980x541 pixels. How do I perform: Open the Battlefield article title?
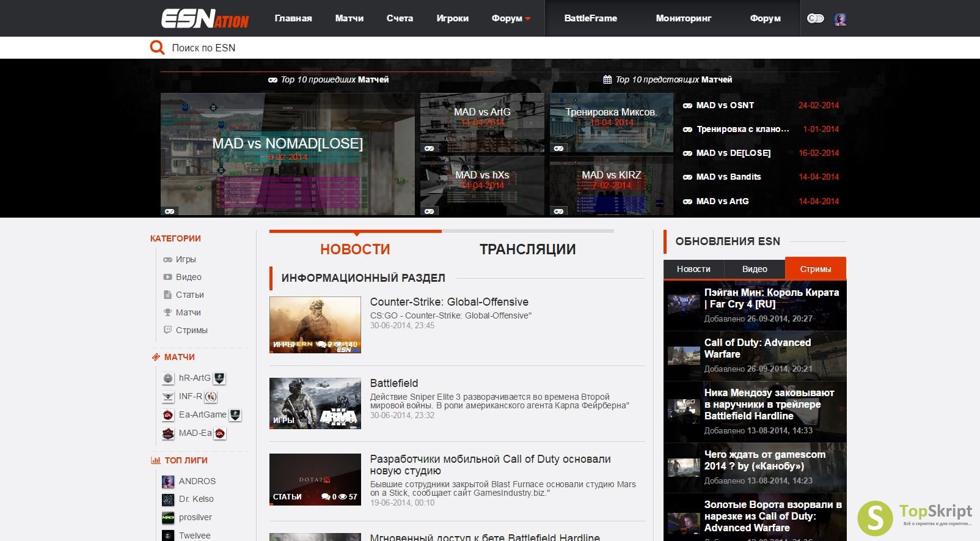pyautogui.click(x=394, y=383)
